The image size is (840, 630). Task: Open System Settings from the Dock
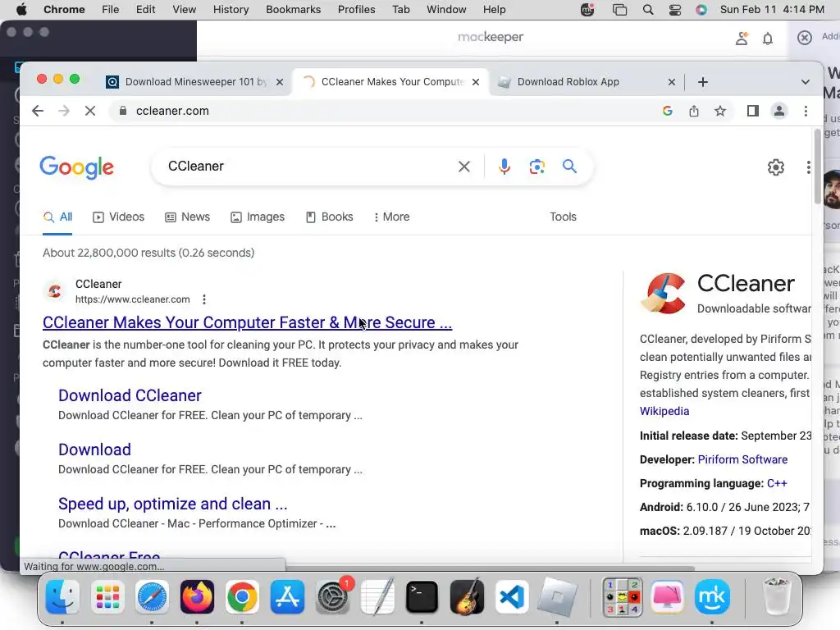(333, 597)
